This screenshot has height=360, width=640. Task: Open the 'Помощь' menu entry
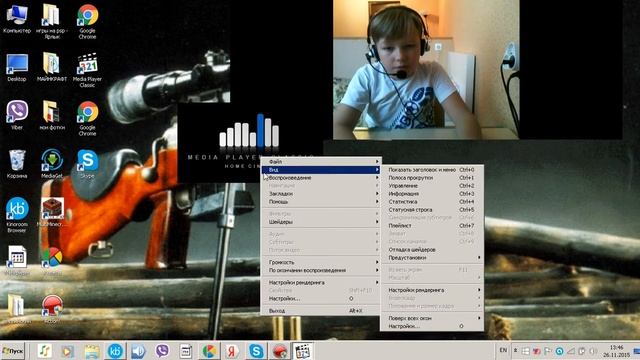coord(321,202)
